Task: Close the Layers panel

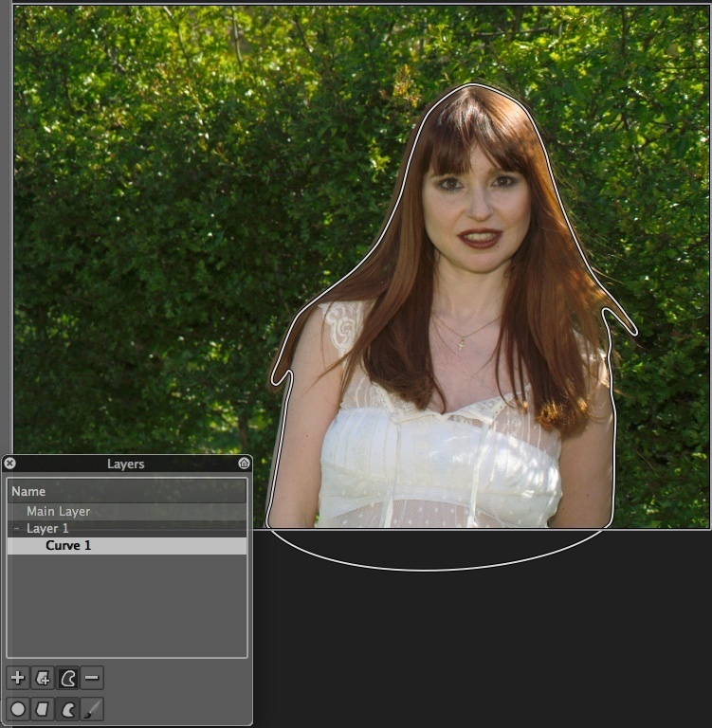Action: 9,464
